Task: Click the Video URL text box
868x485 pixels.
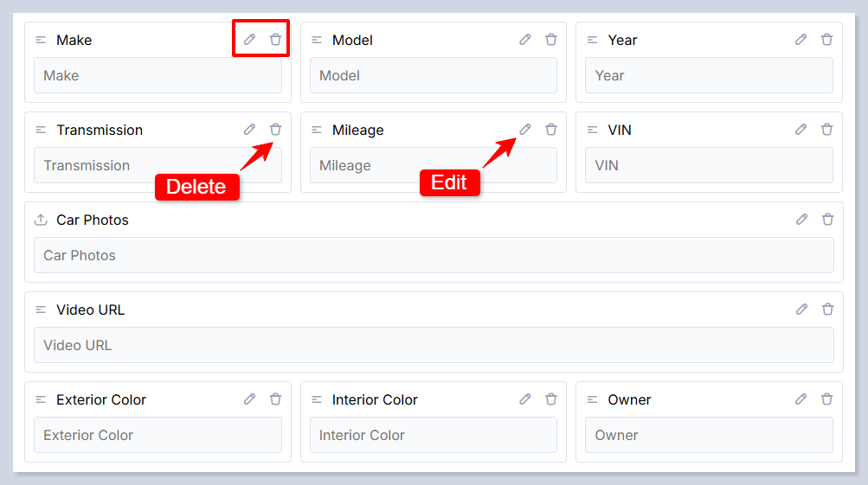Action: point(434,346)
